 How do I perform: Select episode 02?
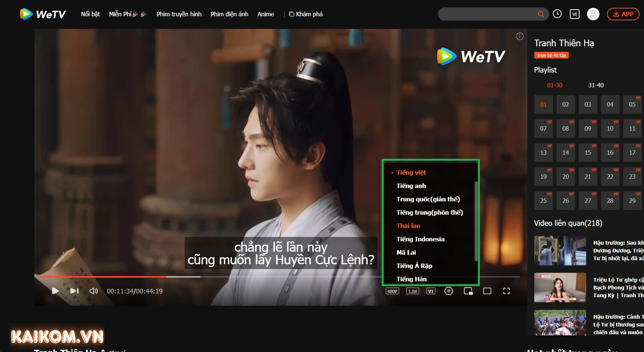[566, 104]
